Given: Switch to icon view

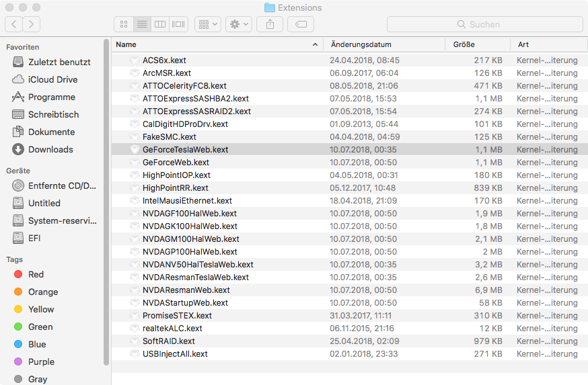Looking at the screenshot, I should click(124, 24).
